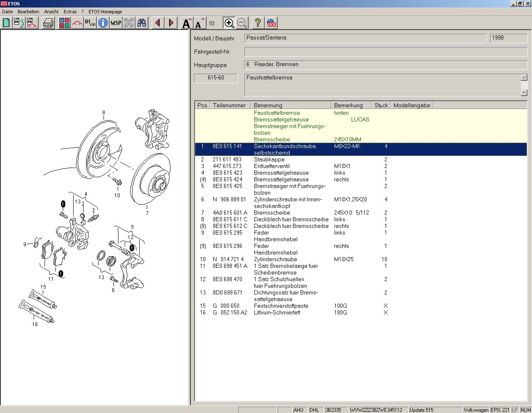
Task: Click the Bemerkung column header
Action: (351, 105)
